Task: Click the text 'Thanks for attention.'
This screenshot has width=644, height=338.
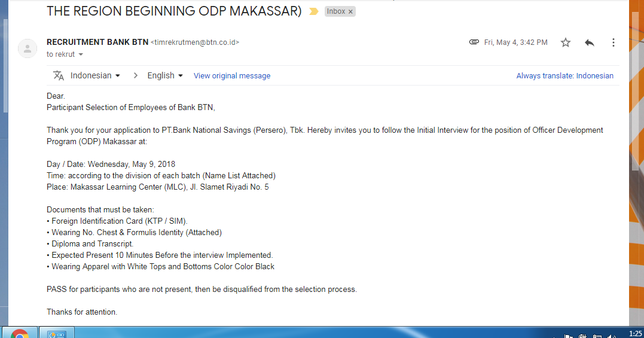Action: tap(82, 312)
